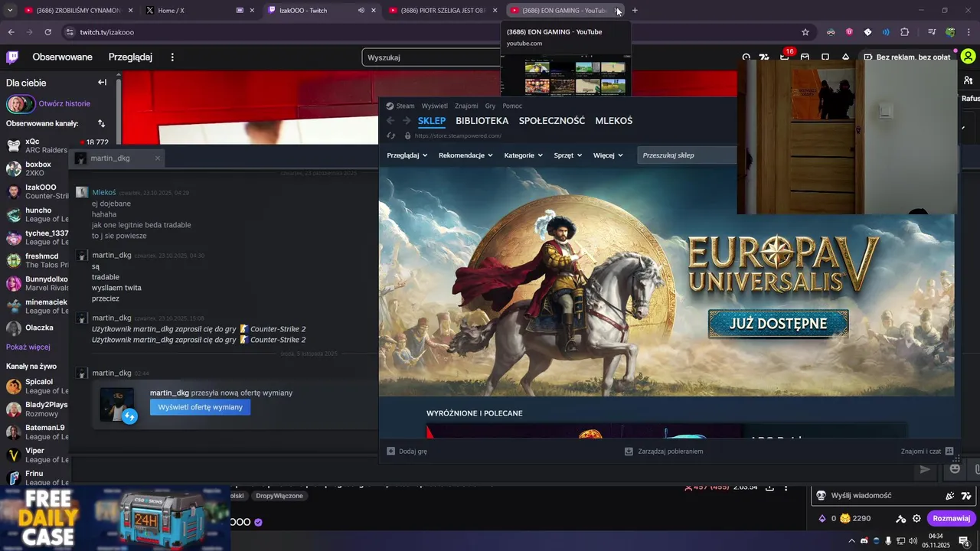Expand the Steam Sprzęt dropdown

[x=568, y=155]
